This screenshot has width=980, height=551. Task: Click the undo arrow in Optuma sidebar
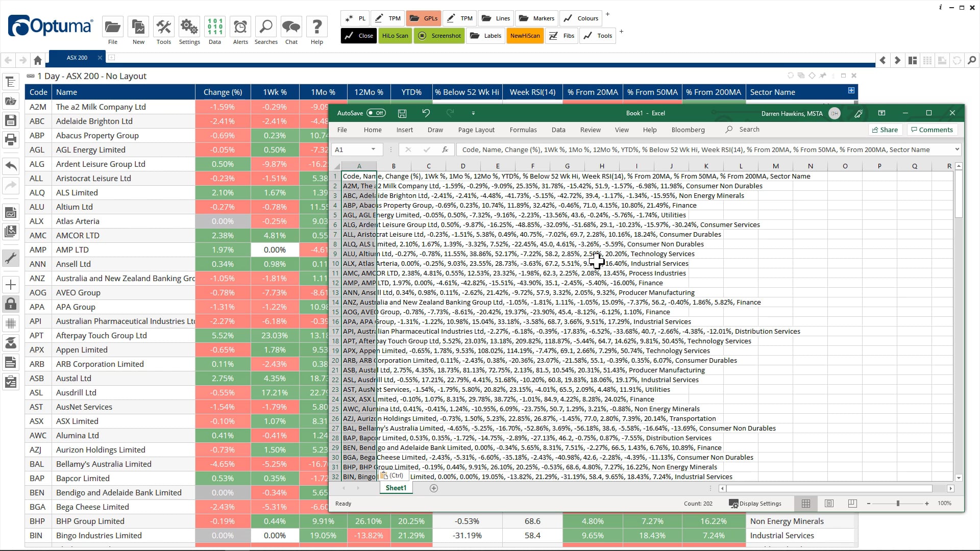coord(11,166)
